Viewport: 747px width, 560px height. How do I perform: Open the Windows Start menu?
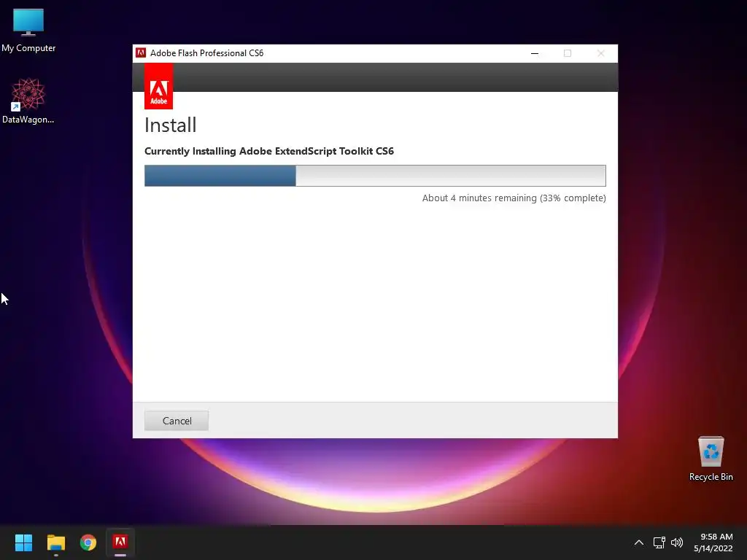pos(23,542)
